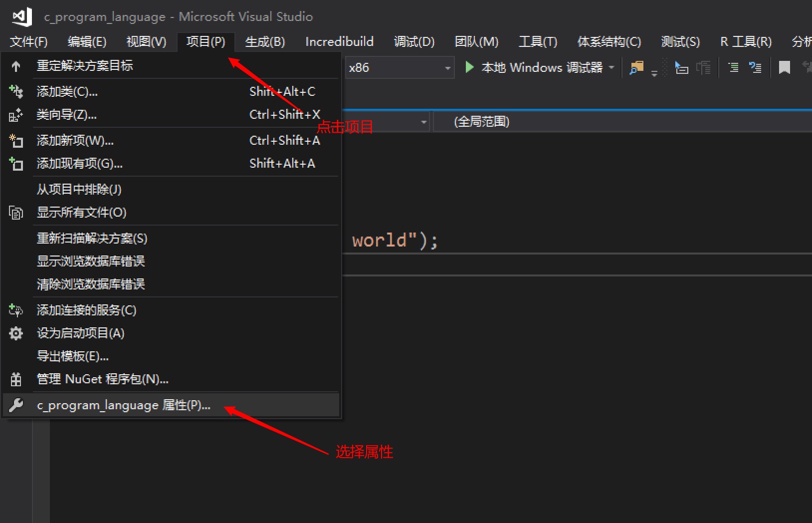Screen dimensions: 812x523
Task: Click the 添加类 icon
Action: 16,91
